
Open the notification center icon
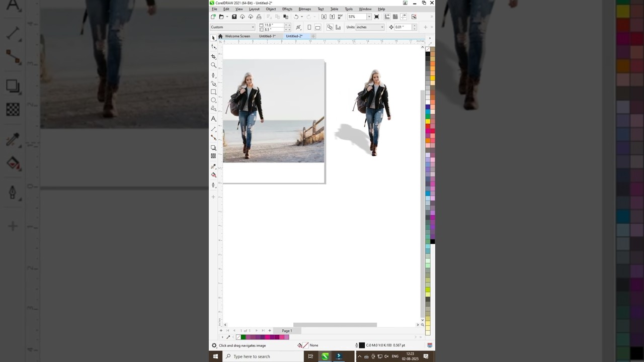coord(426,356)
